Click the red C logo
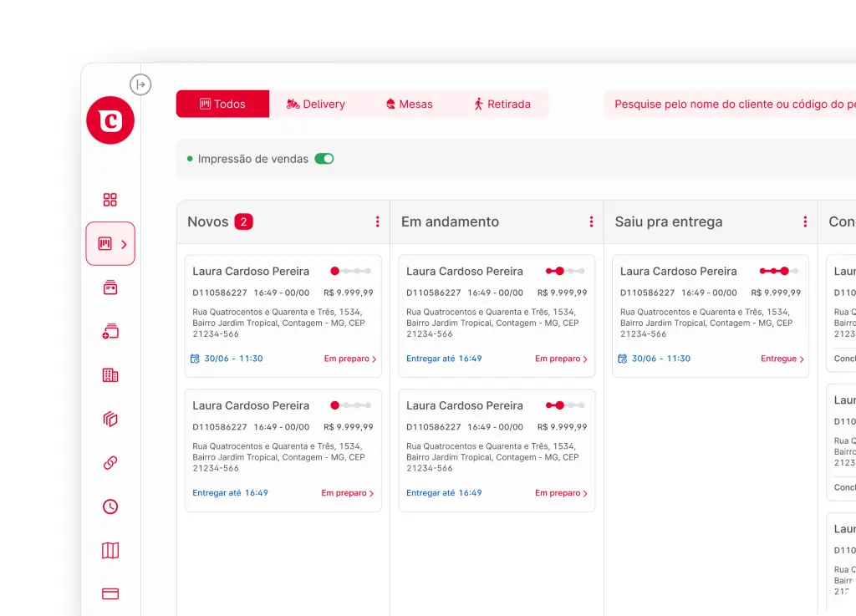The height and width of the screenshot is (616, 856). [x=110, y=121]
